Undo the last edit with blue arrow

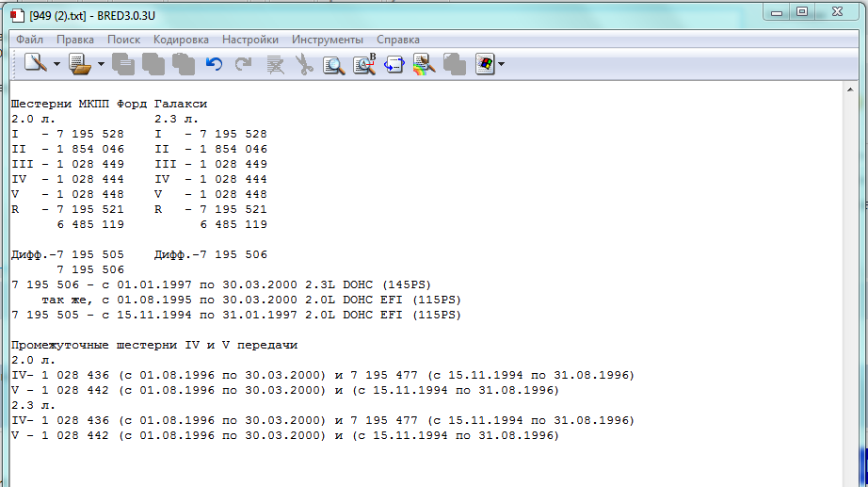click(215, 64)
